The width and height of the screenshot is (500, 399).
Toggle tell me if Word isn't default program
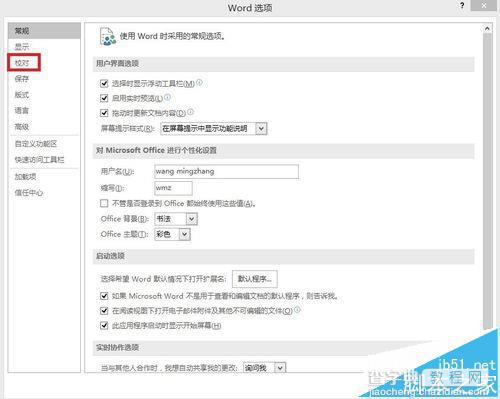point(104,296)
